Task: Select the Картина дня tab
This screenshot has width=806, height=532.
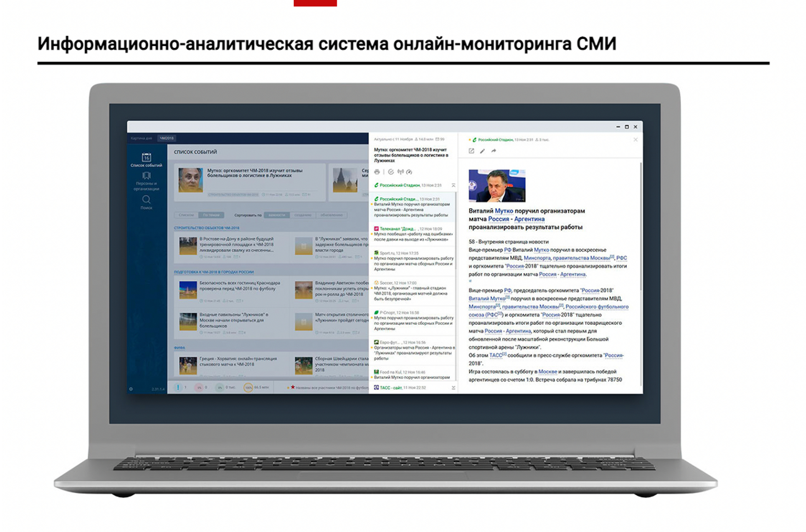Action: 141,138
